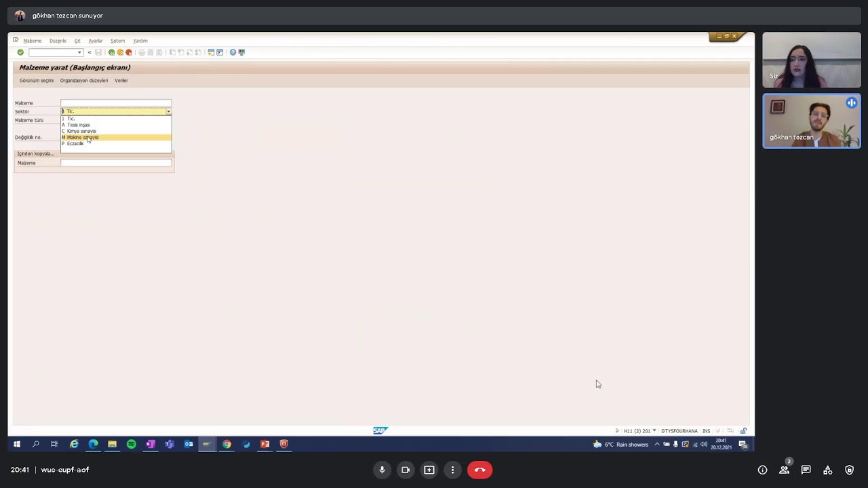The image size is (868, 488).
Task: Click the SAP window menu icon left of Malzeme
Action: pyautogui.click(x=16, y=40)
